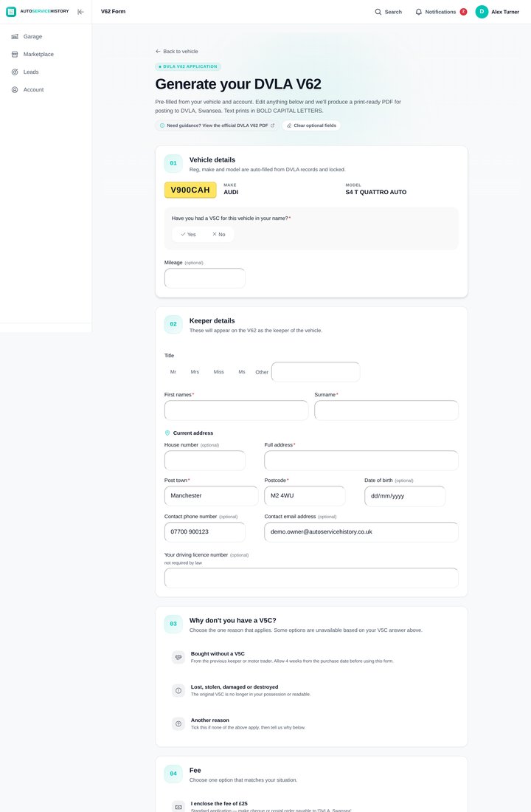Viewport: 531px width, 812px height.
Task: Click the V900CAH registration plate
Action: point(190,190)
